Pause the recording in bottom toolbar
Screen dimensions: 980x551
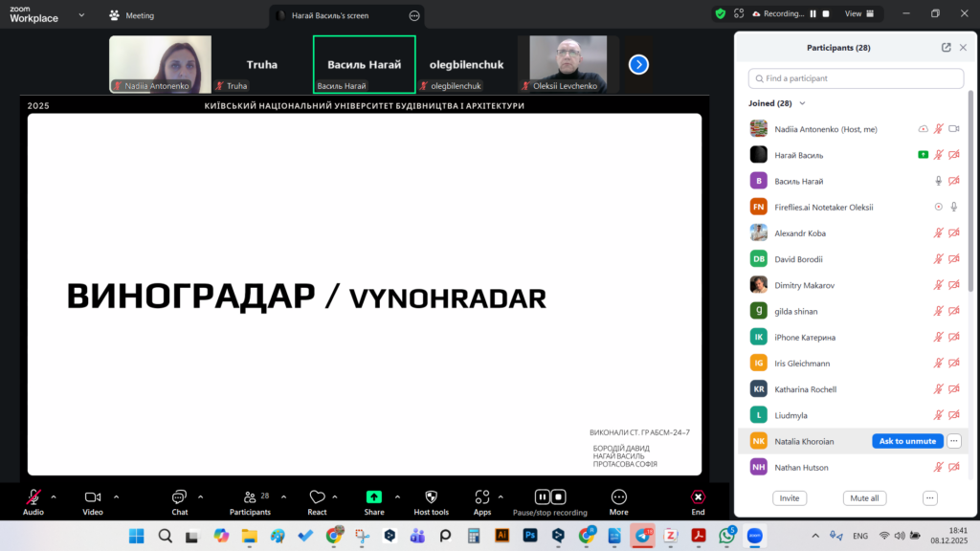click(542, 496)
